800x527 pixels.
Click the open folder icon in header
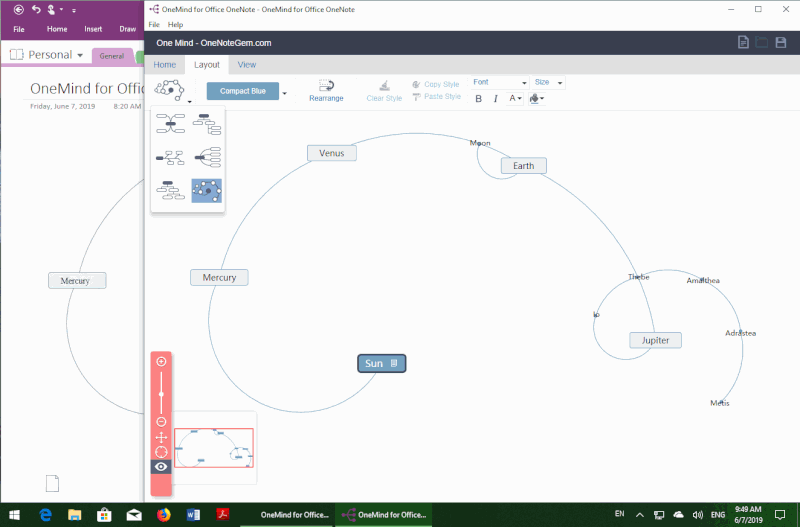click(762, 42)
